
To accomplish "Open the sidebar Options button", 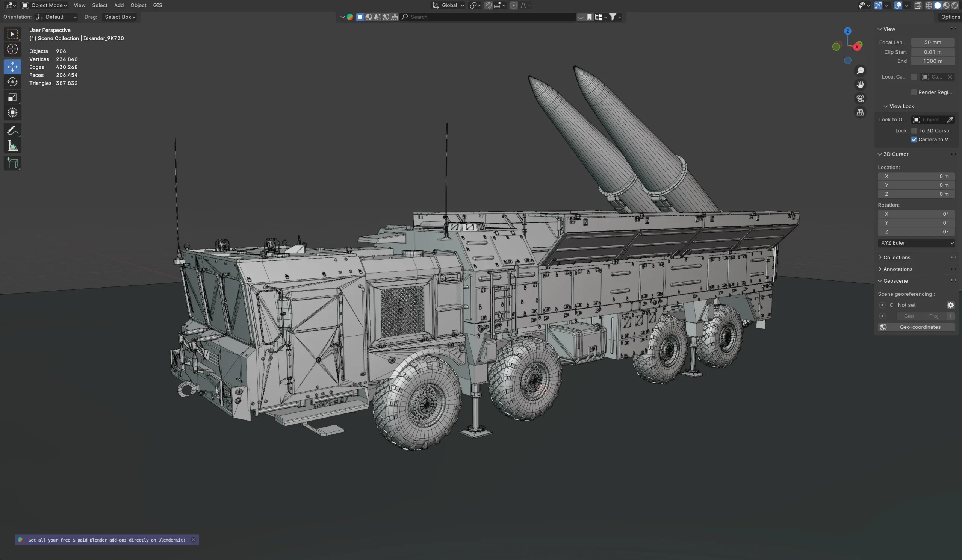I will pyautogui.click(x=950, y=17).
